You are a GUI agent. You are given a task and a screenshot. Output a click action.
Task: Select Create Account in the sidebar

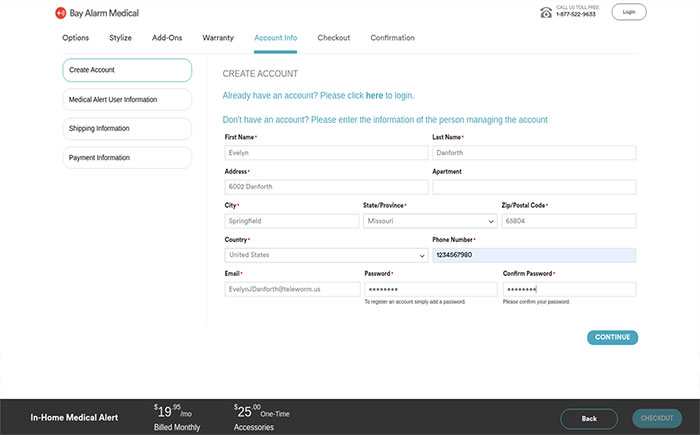(x=127, y=70)
